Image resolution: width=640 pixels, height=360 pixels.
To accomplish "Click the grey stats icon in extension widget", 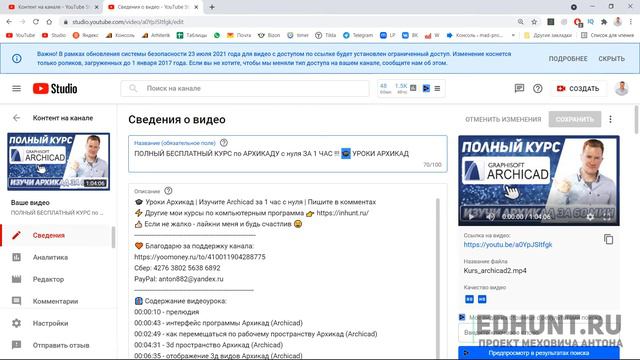I will pos(413,88).
